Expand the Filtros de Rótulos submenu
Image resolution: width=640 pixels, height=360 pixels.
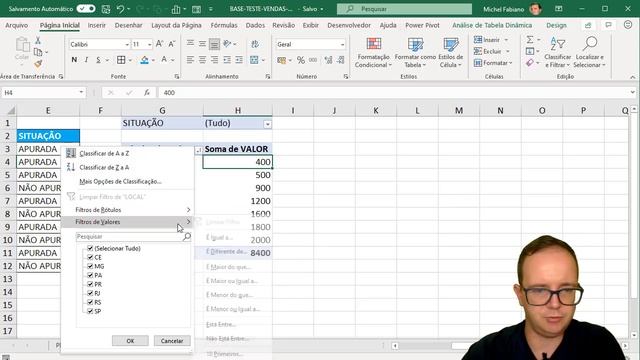point(128,210)
